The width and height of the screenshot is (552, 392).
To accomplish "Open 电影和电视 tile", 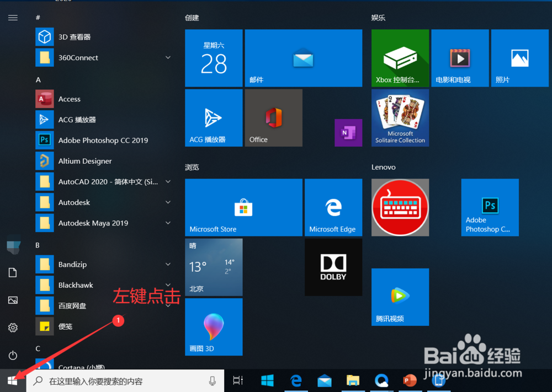I will click(x=460, y=58).
